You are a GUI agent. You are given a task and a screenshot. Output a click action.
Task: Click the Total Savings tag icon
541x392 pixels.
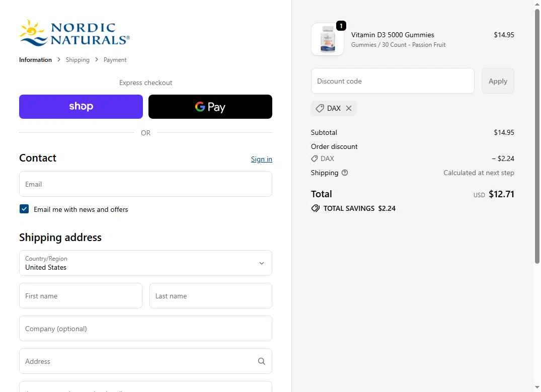316,208
